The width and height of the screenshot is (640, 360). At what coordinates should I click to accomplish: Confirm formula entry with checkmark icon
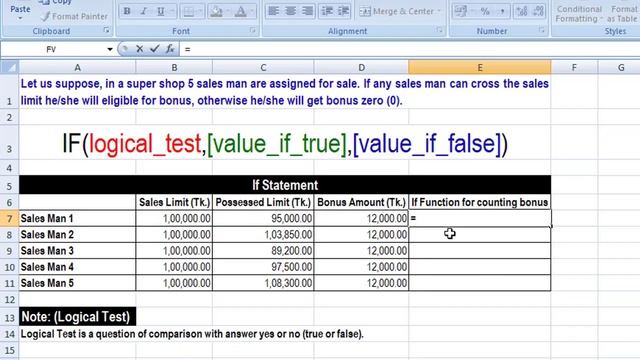(x=155, y=49)
